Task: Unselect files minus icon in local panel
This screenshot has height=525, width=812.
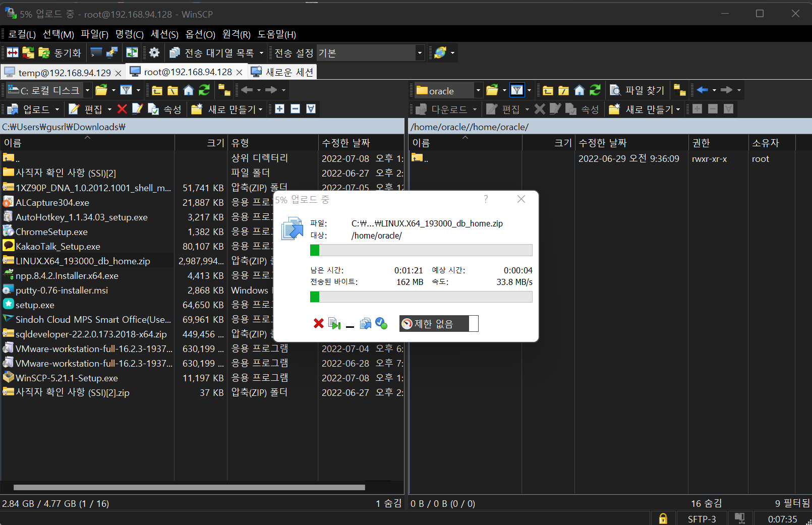Action: (296, 109)
